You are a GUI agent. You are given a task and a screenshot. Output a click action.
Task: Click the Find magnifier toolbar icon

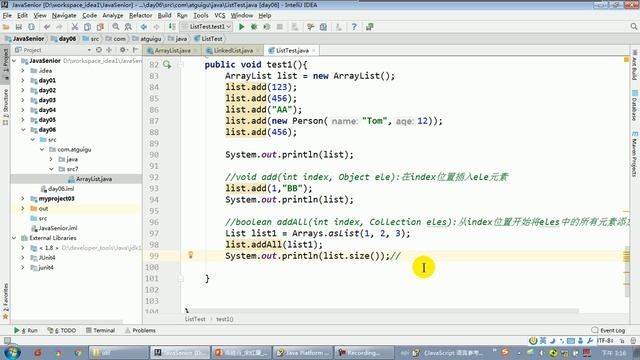116,27
